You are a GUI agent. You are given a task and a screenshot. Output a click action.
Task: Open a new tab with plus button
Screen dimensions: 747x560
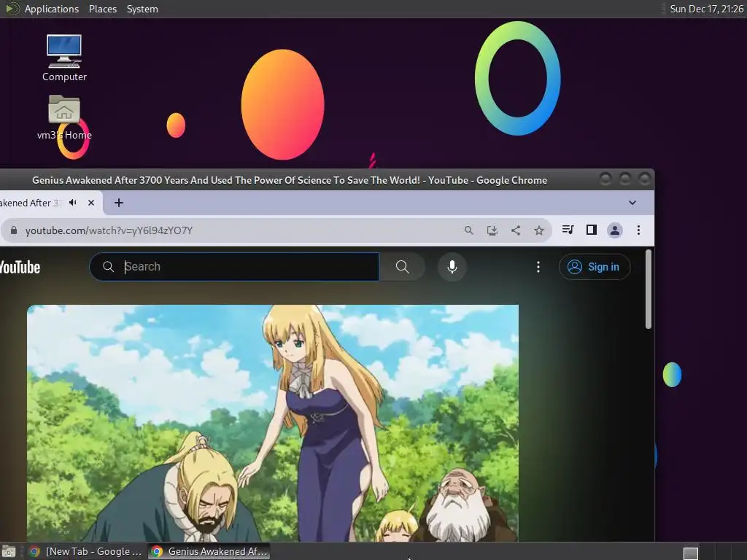click(x=119, y=203)
